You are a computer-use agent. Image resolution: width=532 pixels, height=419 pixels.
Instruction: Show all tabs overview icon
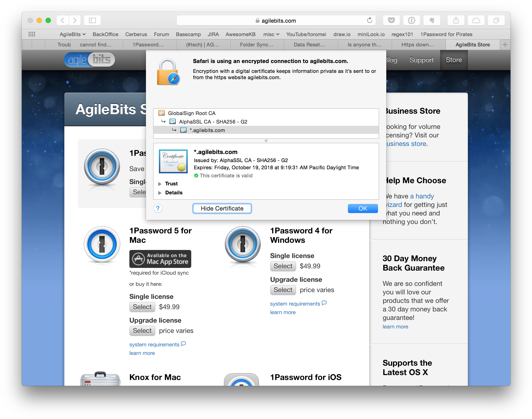[496, 20]
